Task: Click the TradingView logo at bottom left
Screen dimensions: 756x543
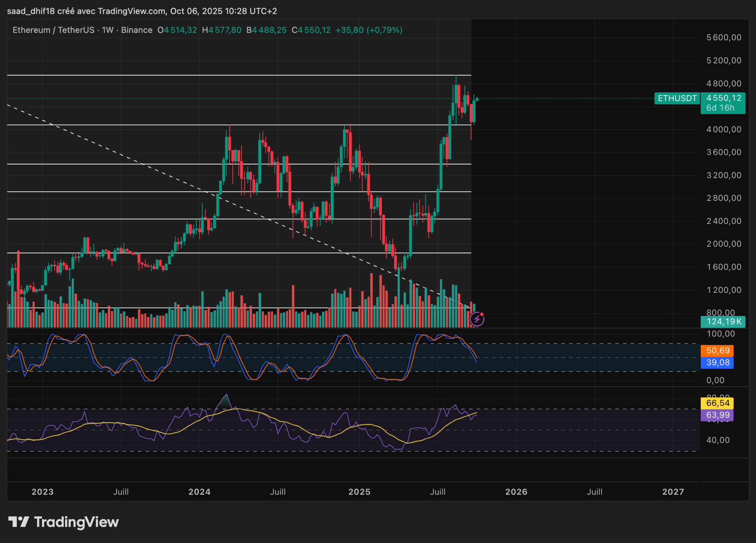Action: coord(63,522)
